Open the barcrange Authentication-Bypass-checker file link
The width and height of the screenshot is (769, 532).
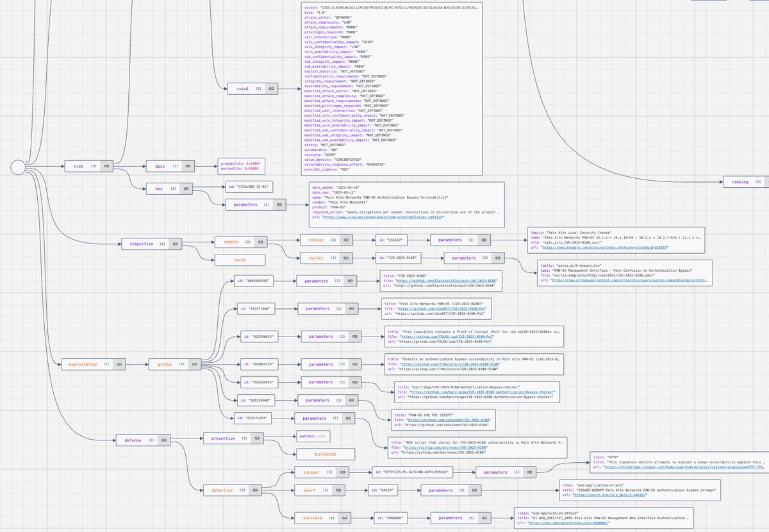click(x=481, y=392)
